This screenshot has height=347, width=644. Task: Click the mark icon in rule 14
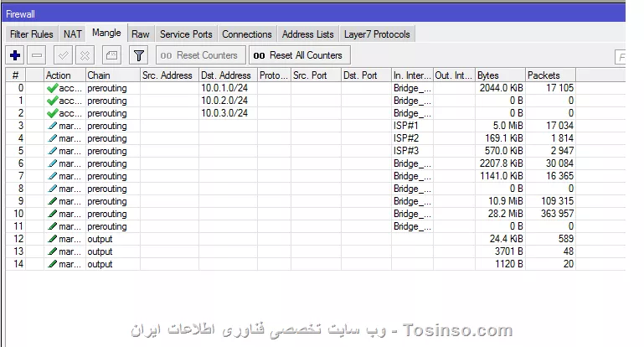[x=52, y=264]
